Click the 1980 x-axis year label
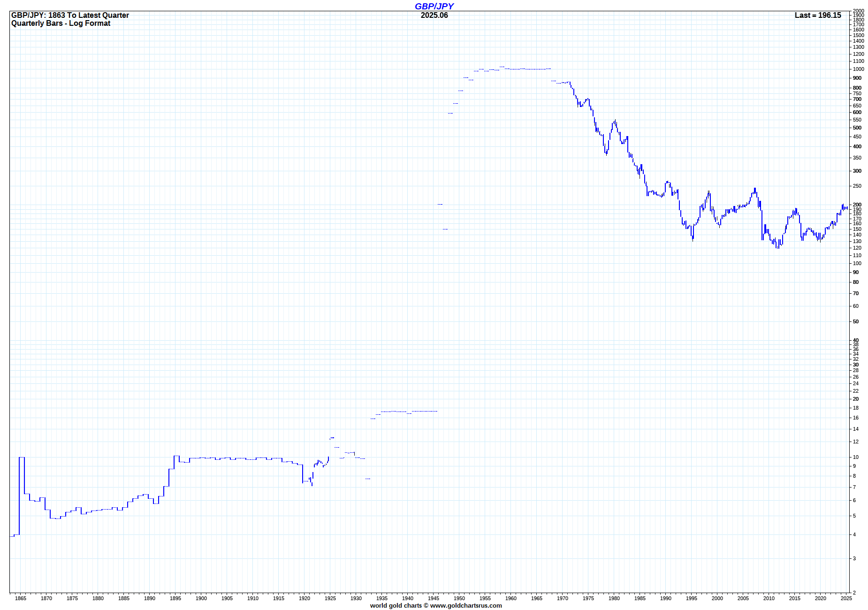Viewport: 868px width, 610px height. tap(614, 598)
